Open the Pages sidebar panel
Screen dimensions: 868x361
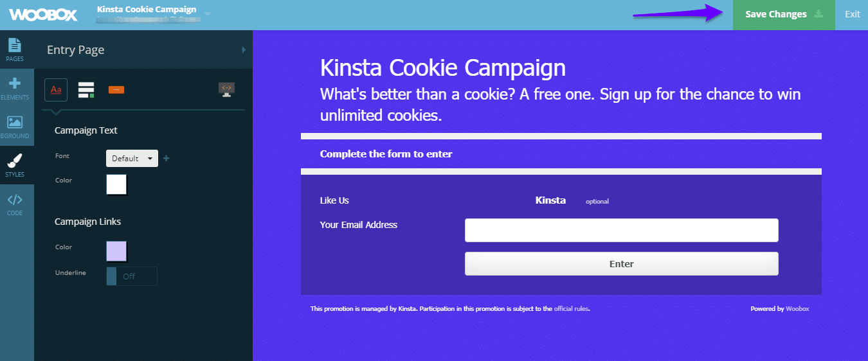(x=15, y=49)
